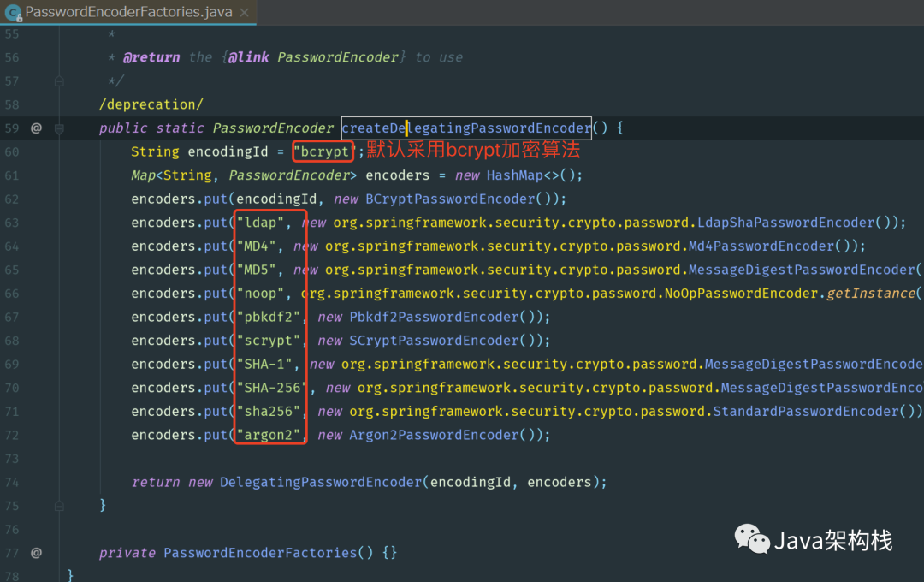Click the lowercase "sha256" string literal
Screen dimensions: 924x582
(269, 411)
